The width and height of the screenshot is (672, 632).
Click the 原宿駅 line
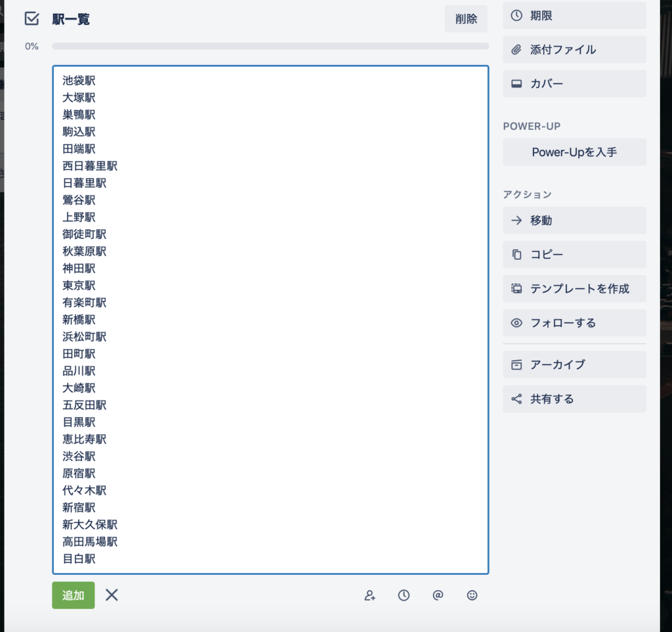[x=79, y=474]
